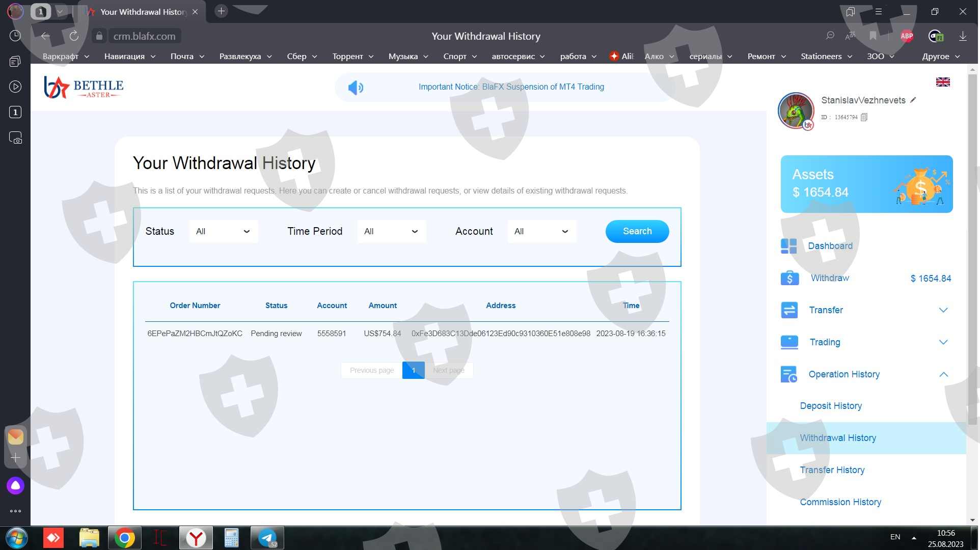Click the user avatar picture
Screen dimensions: 980x550
[795, 110]
